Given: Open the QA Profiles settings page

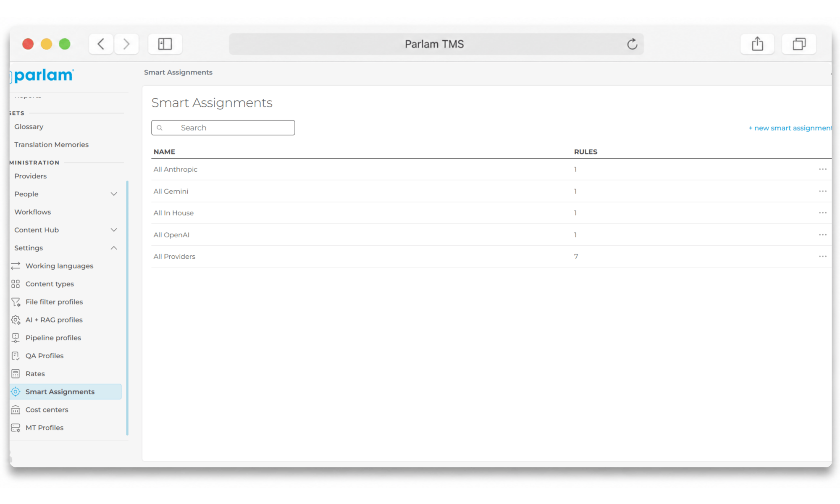Looking at the screenshot, I should tap(45, 356).
